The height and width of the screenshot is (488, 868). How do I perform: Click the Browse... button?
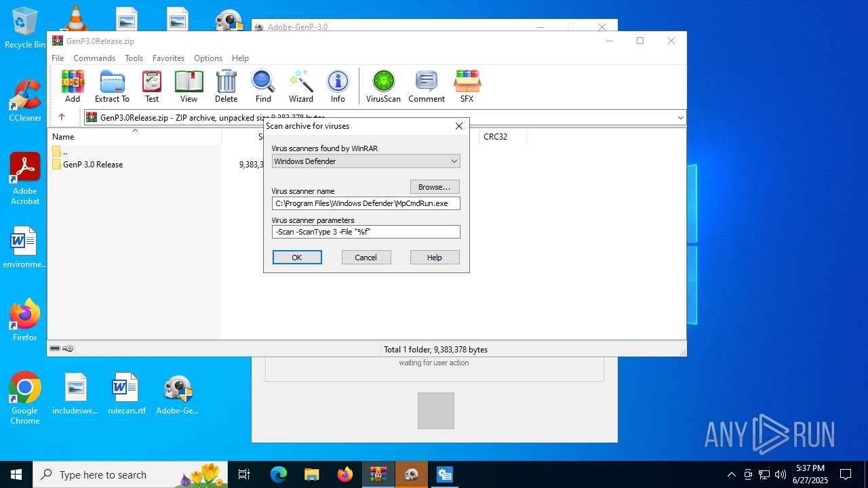435,187
